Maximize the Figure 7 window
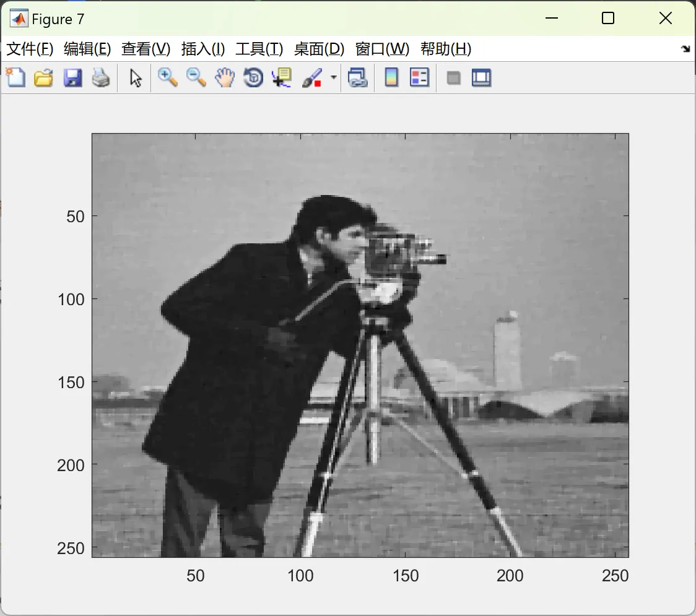696x616 pixels. pyautogui.click(x=608, y=18)
